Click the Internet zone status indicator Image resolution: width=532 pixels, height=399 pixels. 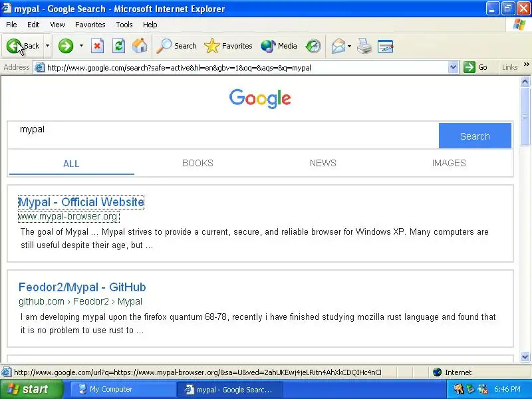tap(452, 372)
